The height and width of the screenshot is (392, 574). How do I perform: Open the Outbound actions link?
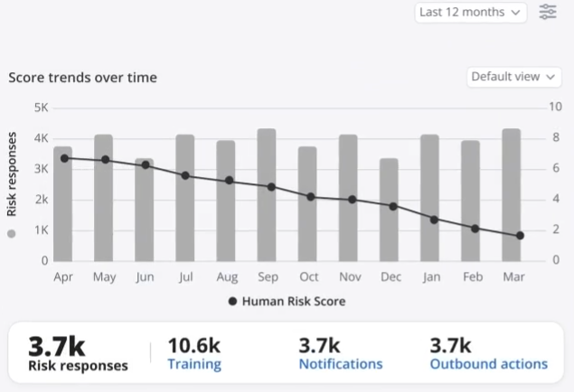488,364
